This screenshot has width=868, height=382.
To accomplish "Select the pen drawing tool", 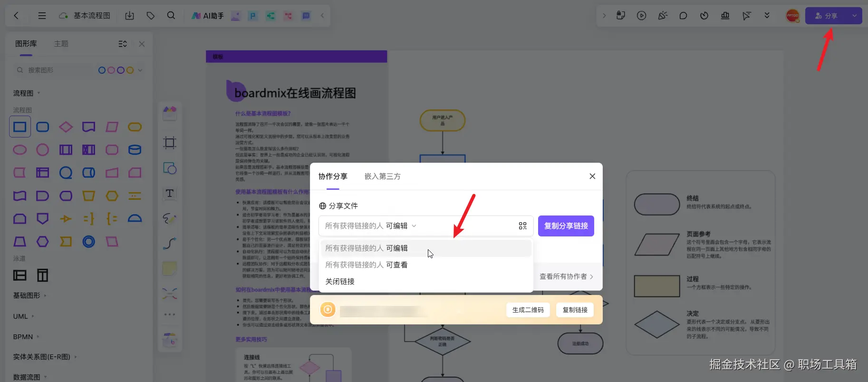I will click(x=170, y=219).
